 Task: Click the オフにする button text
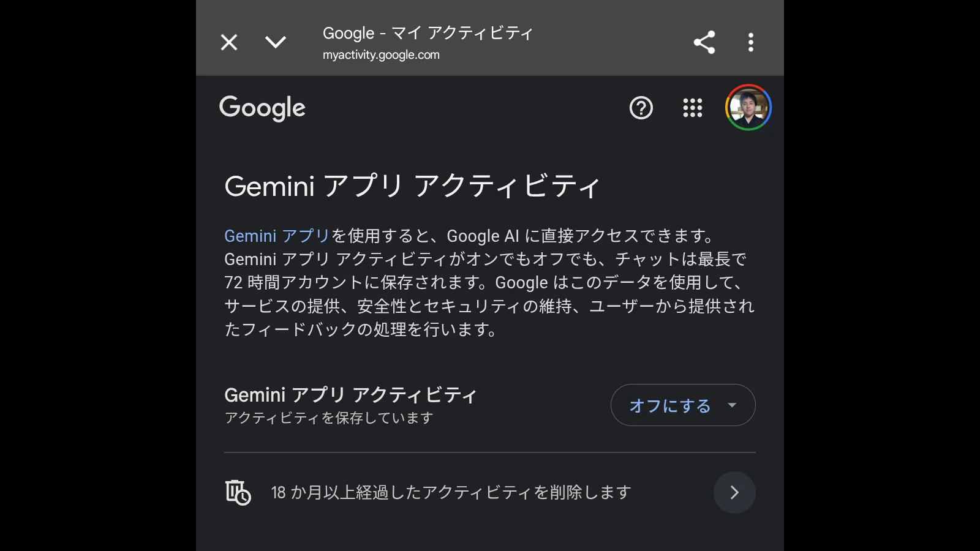pos(670,405)
